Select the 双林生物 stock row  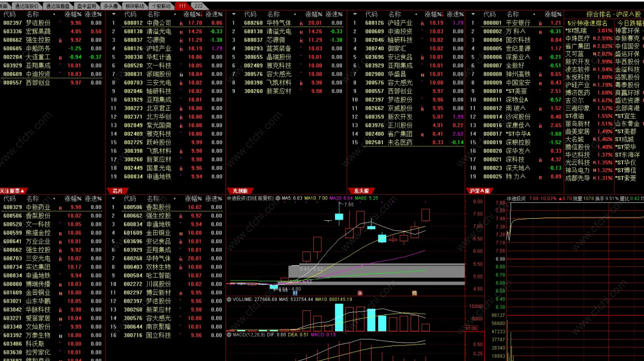[166, 267]
